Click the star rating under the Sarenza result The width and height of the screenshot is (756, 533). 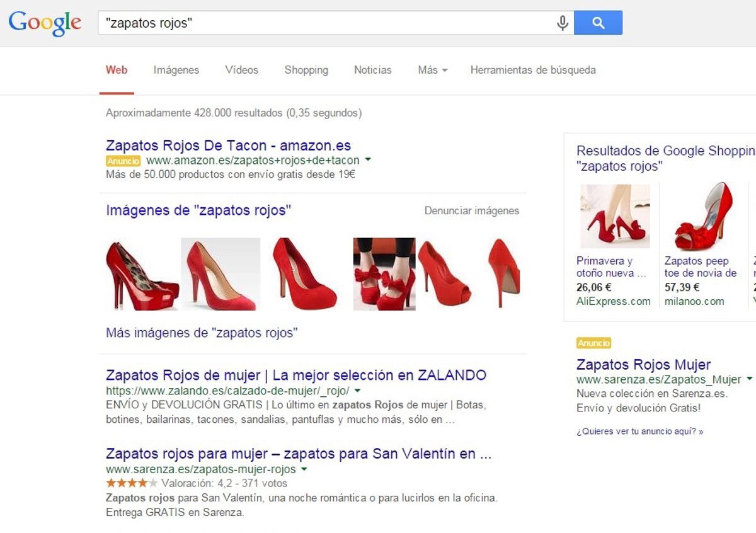[131, 483]
